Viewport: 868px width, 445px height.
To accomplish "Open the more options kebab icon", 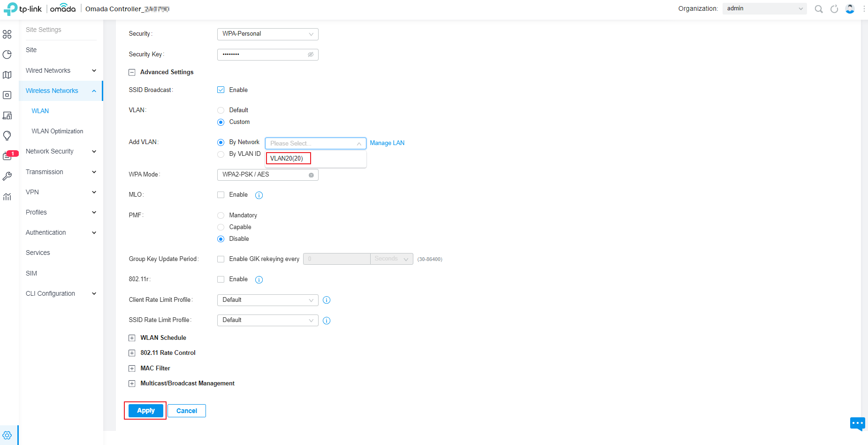I will click(x=864, y=9).
